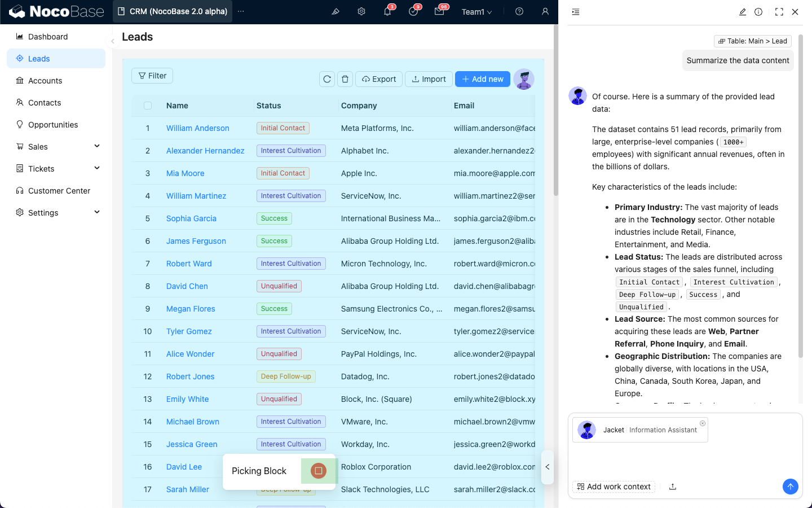Stop picking block with red button
The image size is (812, 508).
coord(319,471)
